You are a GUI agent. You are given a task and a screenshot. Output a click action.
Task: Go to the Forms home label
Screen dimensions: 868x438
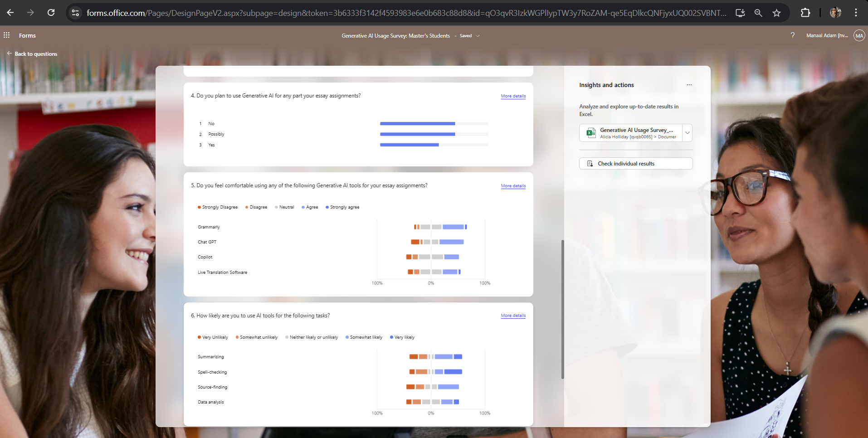(x=27, y=35)
